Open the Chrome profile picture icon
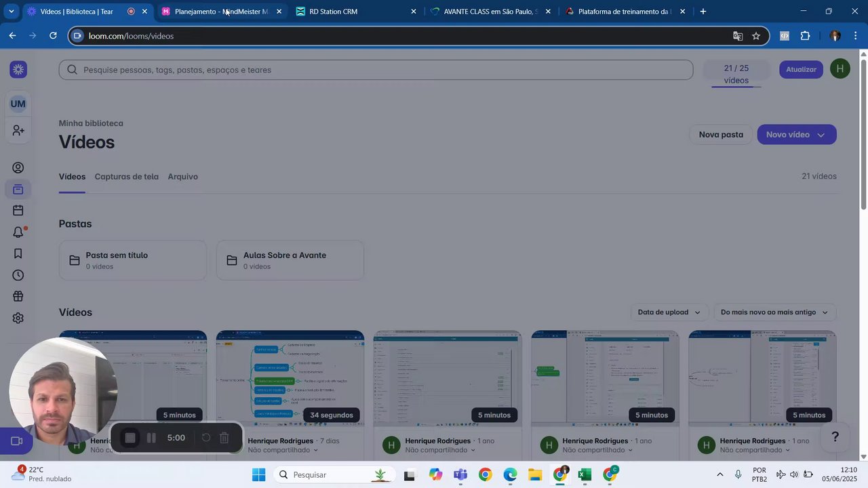This screenshot has height=488, width=868. pos(835,36)
